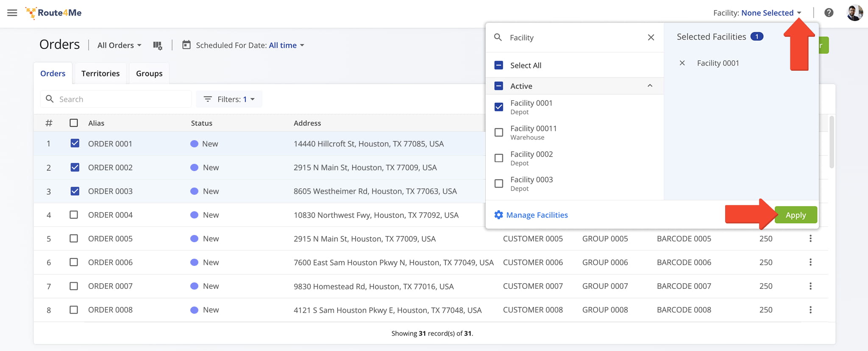The height and width of the screenshot is (351, 868).
Task: Click address 10830 Northwest Fwy, Houston
Action: [376, 215]
